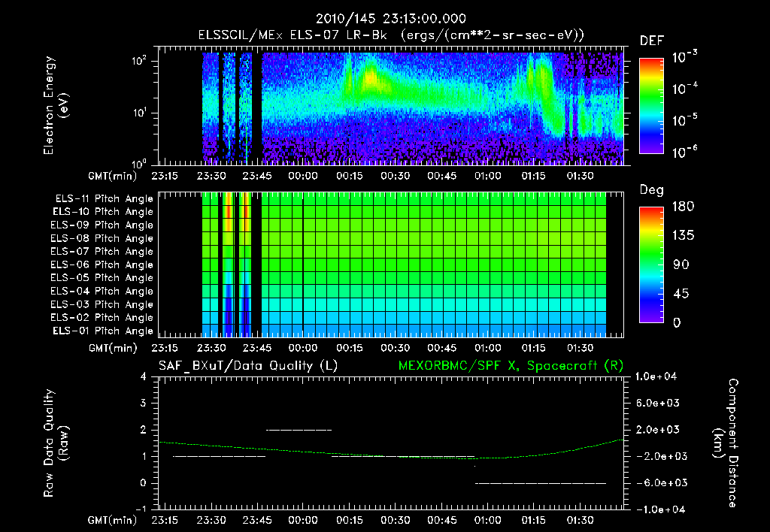The height and width of the screenshot is (532, 770).
Task: Click the Electron Energy (eV) axis label
Action: pos(56,105)
